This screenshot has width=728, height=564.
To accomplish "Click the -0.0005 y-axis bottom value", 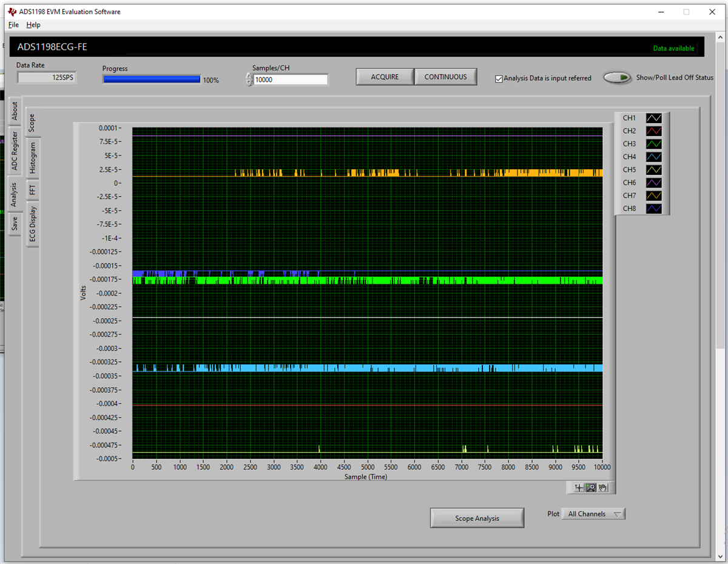I will [x=107, y=459].
